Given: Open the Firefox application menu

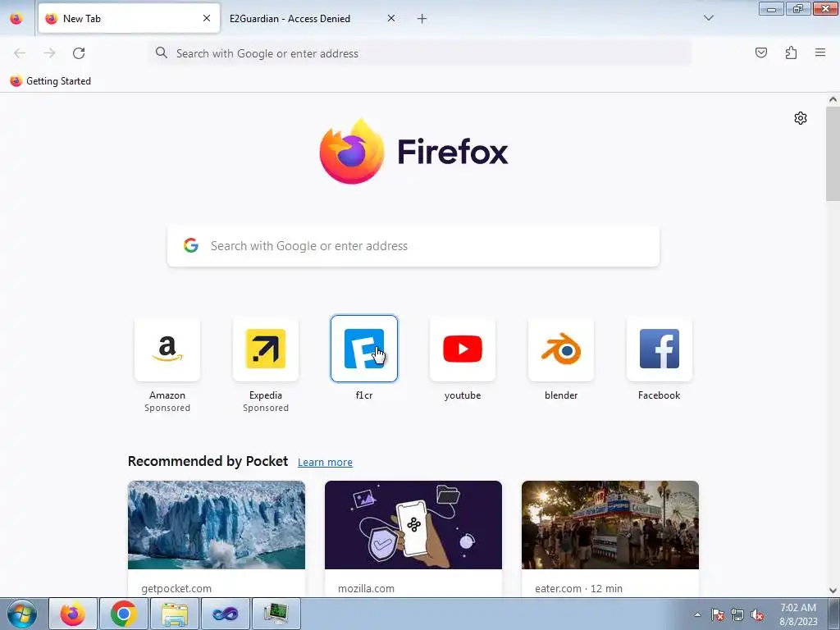Looking at the screenshot, I should pos(820,52).
